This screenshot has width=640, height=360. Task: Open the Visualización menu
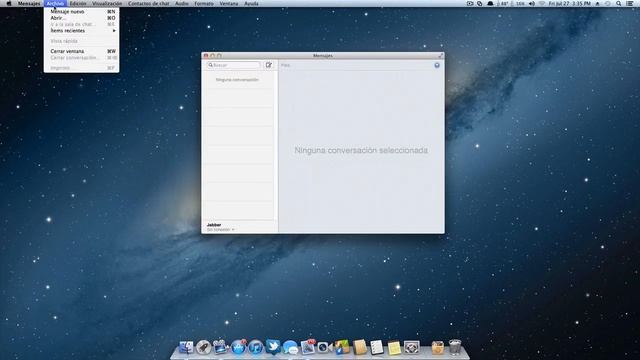pos(107,3)
